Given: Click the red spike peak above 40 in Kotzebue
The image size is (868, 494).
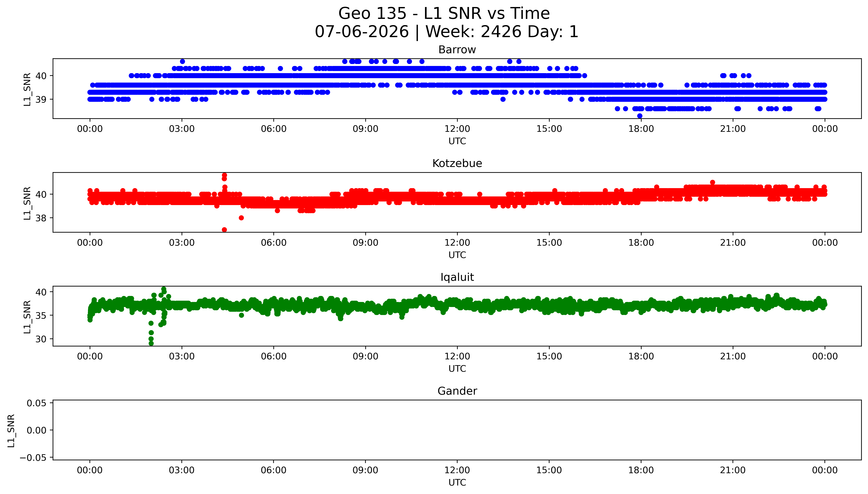Looking at the screenshot, I should [x=224, y=175].
